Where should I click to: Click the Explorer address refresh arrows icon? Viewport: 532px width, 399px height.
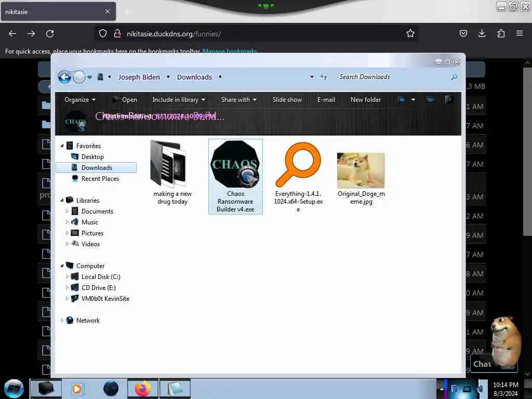(x=324, y=77)
